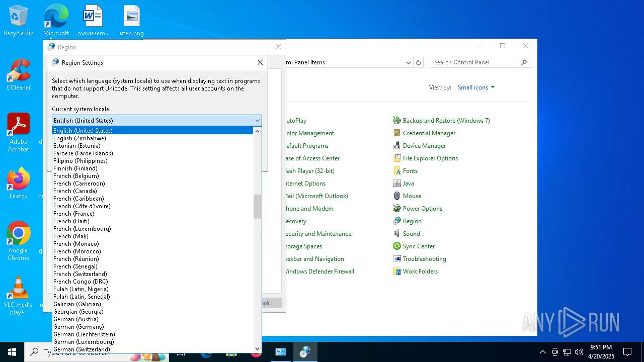This screenshot has height=362, width=644.
Task: Open the Fonts icon
Action: [397, 171]
